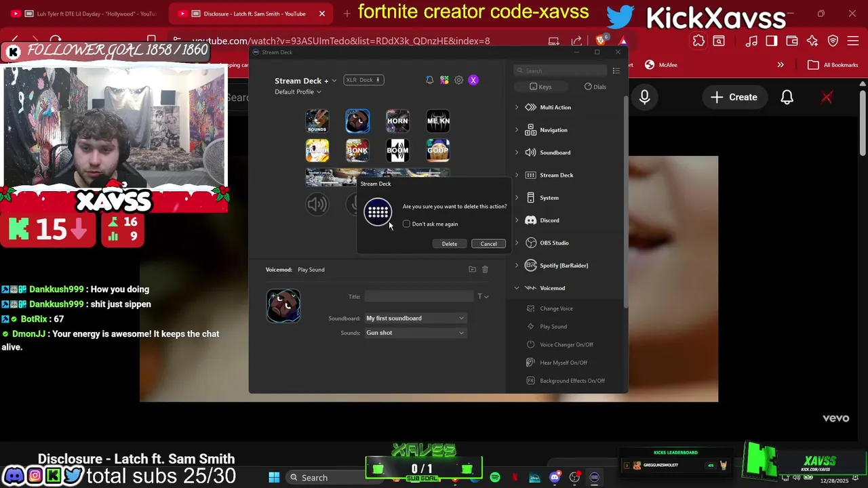Image resolution: width=868 pixels, height=488 pixels.
Task: Click the SOUNDS key on the deck
Action: 317,121
